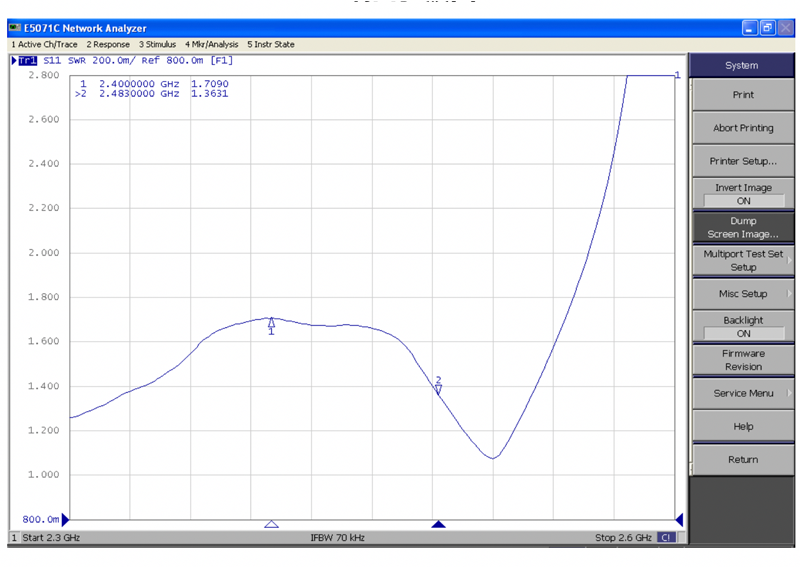The image size is (800, 567).
Task: Click the left reference level arrow at 800.0m
Action: point(66,519)
